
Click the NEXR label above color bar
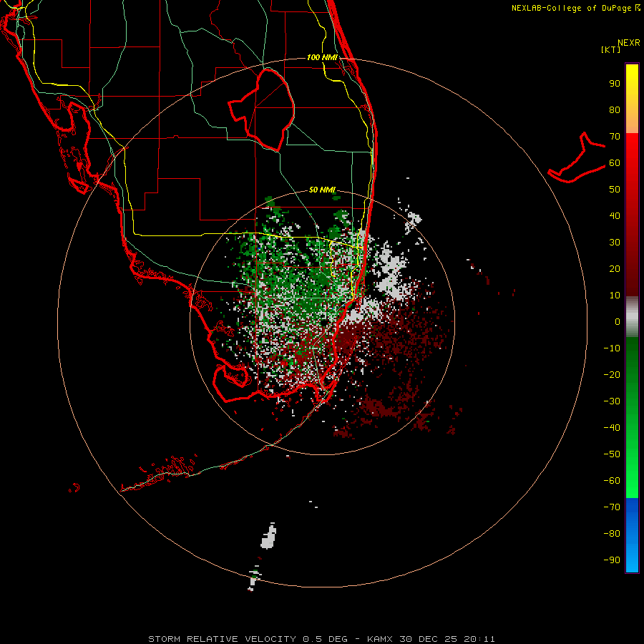point(629,43)
